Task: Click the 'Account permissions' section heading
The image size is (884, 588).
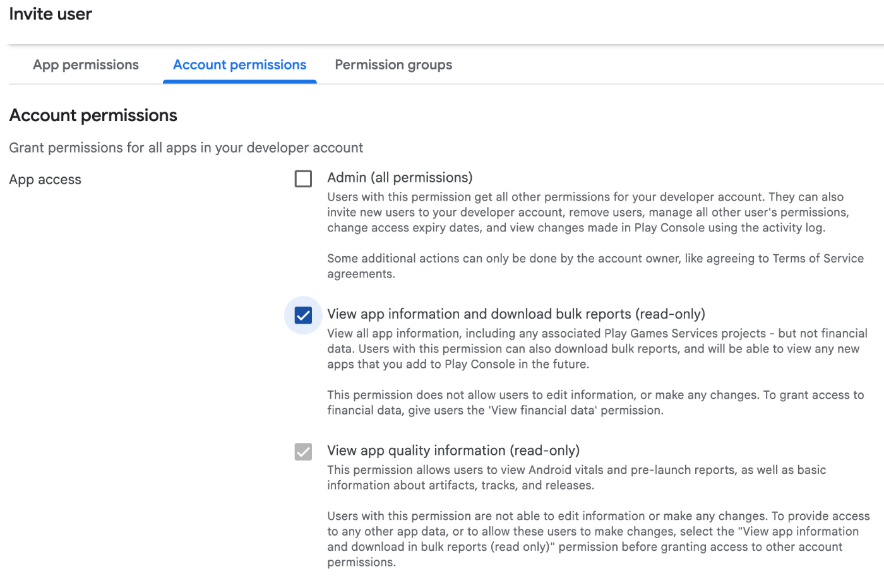Action: tap(93, 115)
